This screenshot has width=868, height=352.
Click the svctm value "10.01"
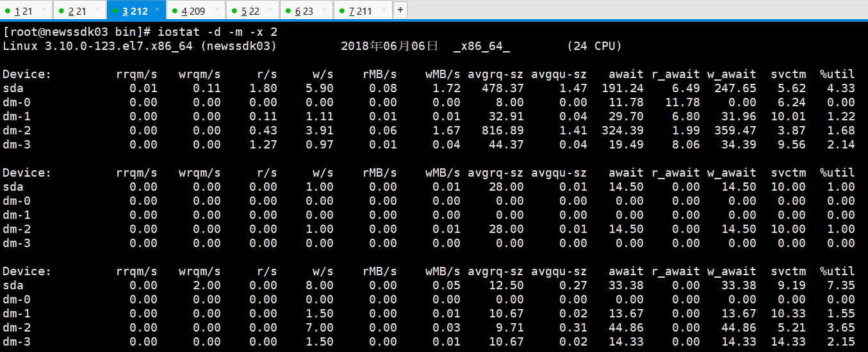[789, 116]
